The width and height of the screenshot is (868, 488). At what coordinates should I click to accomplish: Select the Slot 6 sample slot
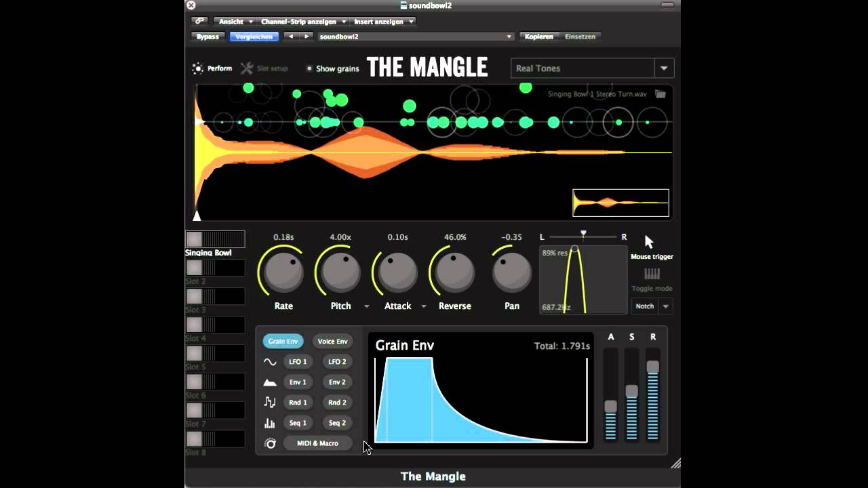pyautogui.click(x=215, y=382)
